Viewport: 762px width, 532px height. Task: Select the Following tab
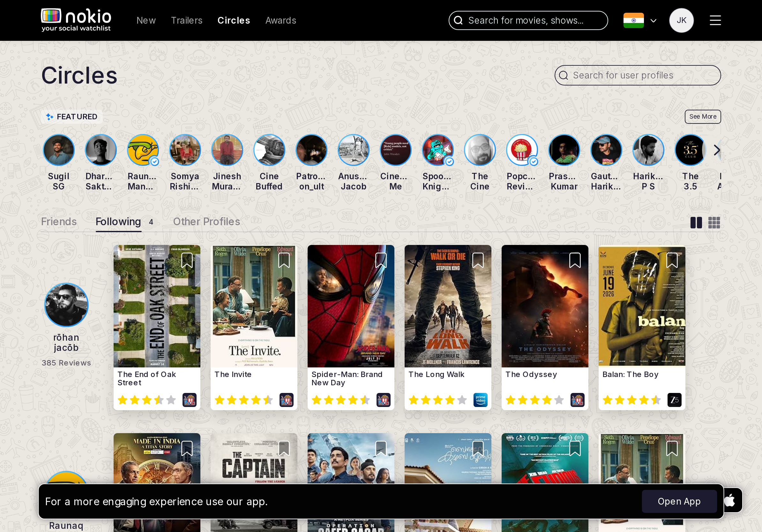point(118,222)
